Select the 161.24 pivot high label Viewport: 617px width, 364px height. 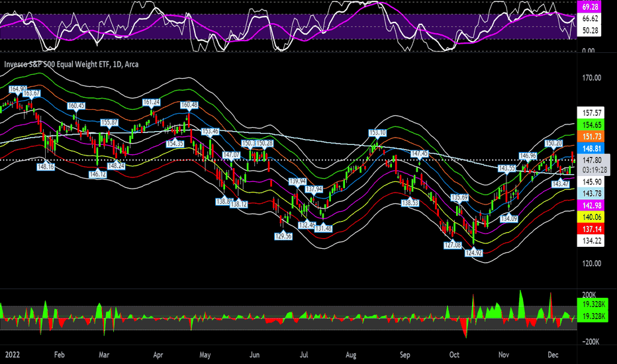[152, 103]
